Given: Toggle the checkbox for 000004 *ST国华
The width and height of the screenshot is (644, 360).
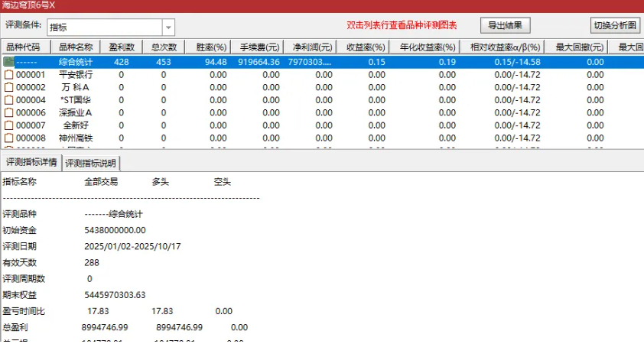Looking at the screenshot, I should (x=8, y=100).
